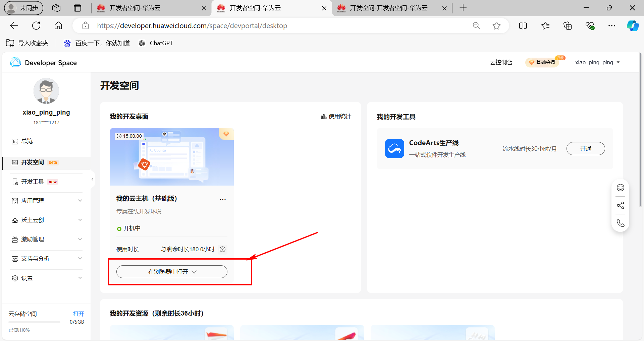Click the smiley feedback icon
Viewport: 644px width, 341px height.
point(620,188)
